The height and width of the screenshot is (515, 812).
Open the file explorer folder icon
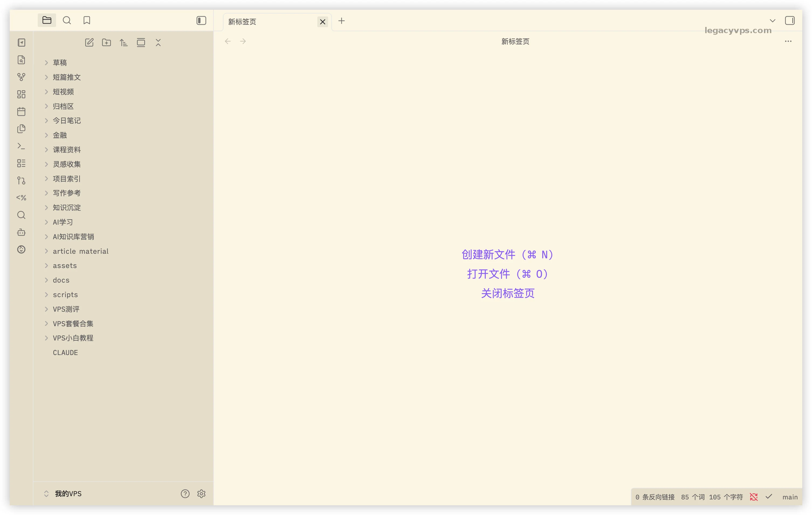point(47,20)
